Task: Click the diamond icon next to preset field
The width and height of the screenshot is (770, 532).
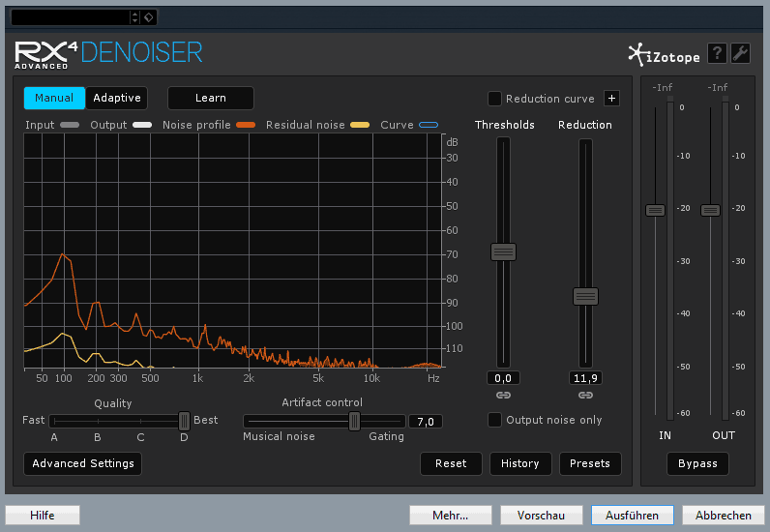Action: tap(148, 17)
